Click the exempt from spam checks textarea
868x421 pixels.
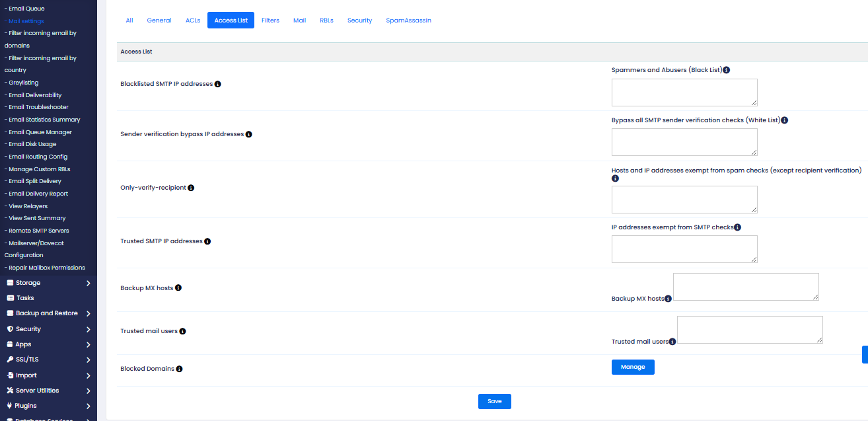point(684,200)
